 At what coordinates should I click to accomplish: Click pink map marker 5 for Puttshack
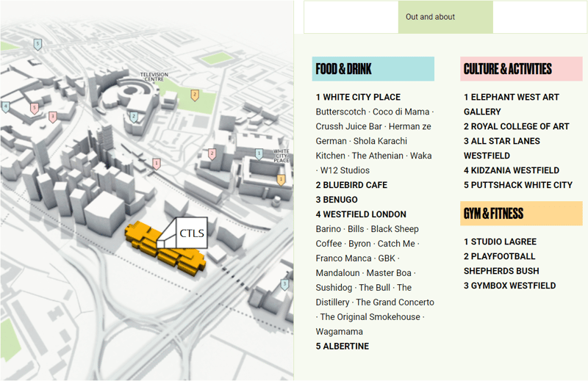pyautogui.click(x=34, y=108)
